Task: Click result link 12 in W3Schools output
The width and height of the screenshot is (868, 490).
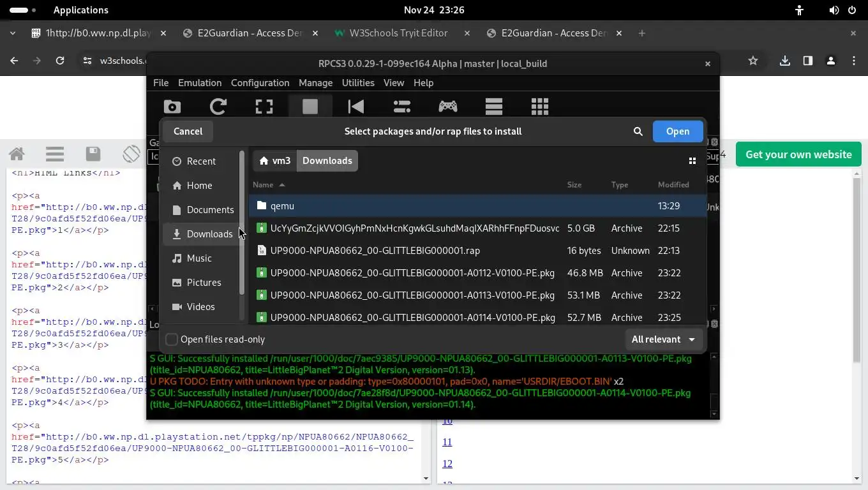Action: click(x=447, y=464)
